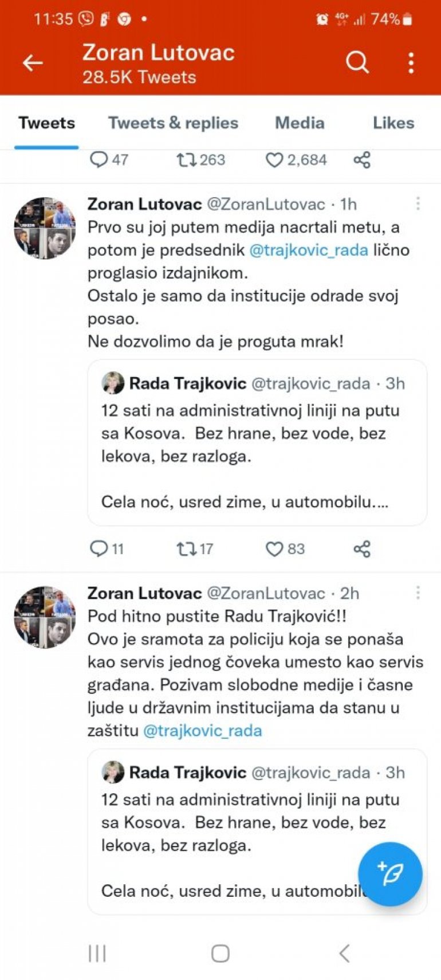This screenshot has height=980, width=441.
Task: Open the profile three-dot overflow menu
Action: click(x=411, y=63)
